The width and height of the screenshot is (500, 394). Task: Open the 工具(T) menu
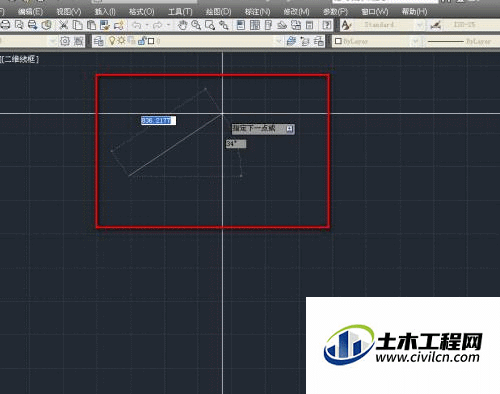click(x=180, y=12)
